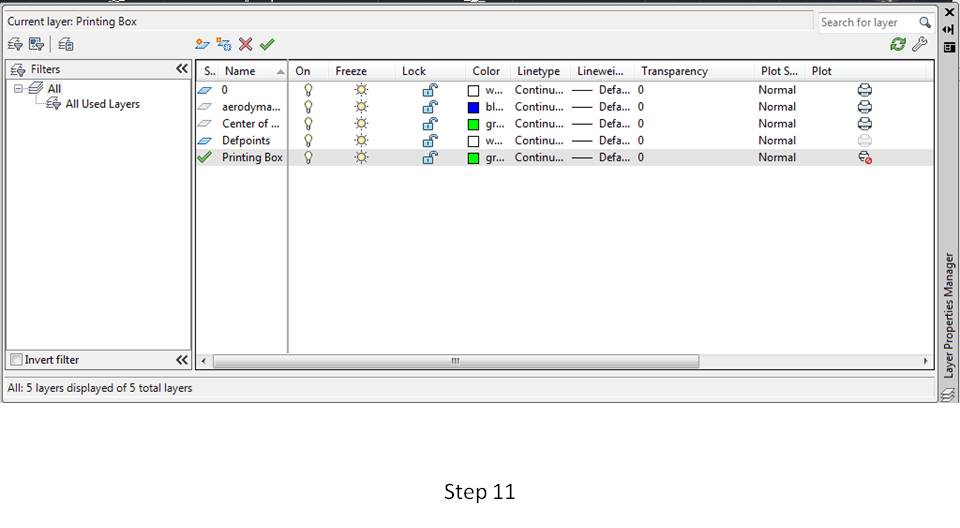The image size is (960, 528).
Task: Click the Color column header
Action: pos(486,71)
